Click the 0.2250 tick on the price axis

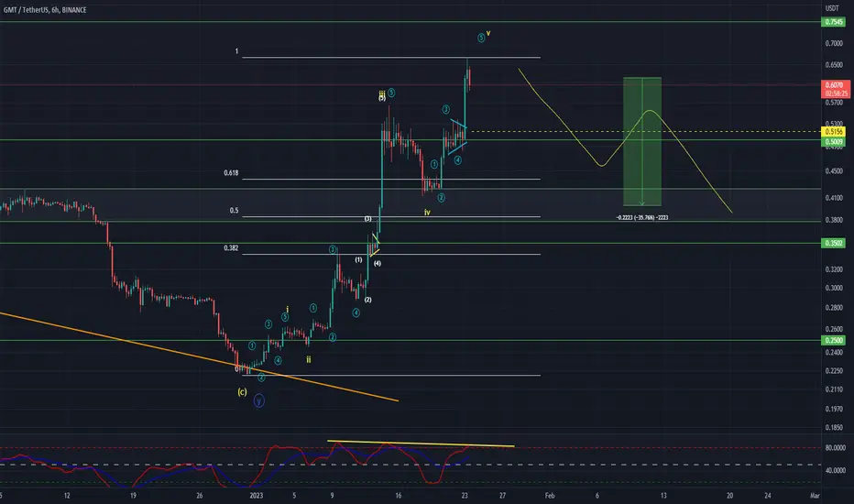834,371
